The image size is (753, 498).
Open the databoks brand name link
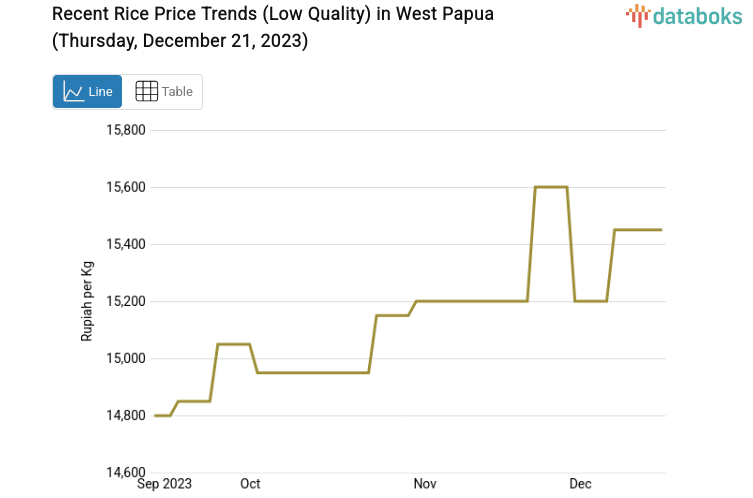(x=696, y=15)
